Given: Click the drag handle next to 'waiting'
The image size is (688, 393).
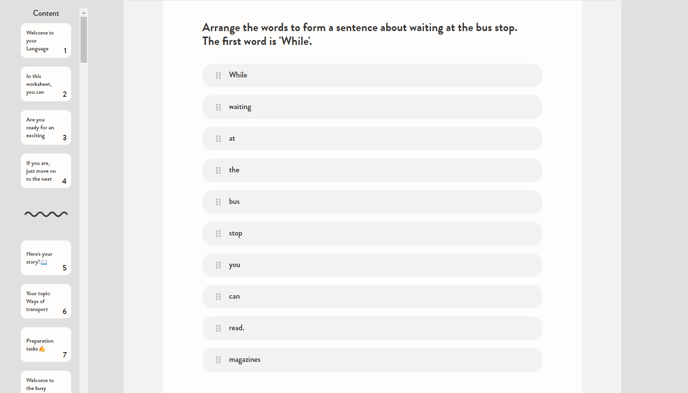Looking at the screenshot, I should click(218, 107).
